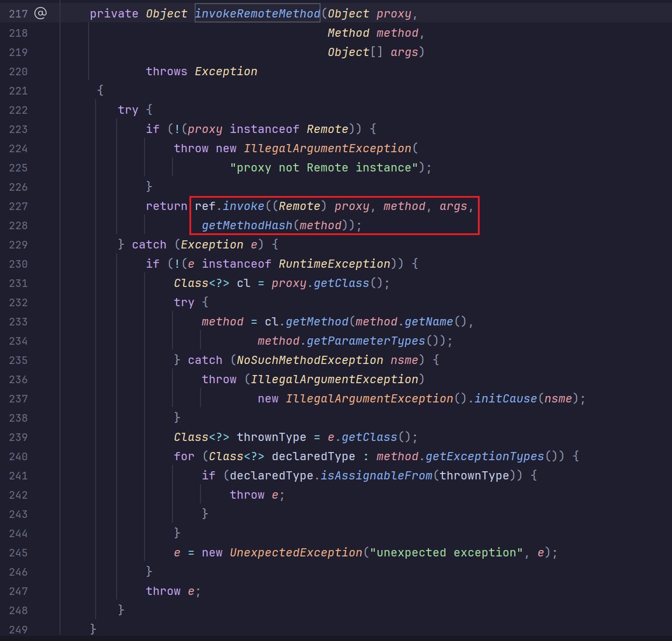The image size is (672, 641).
Task: Click ref.invoke call on line 227
Action: pyautogui.click(x=230, y=206)
